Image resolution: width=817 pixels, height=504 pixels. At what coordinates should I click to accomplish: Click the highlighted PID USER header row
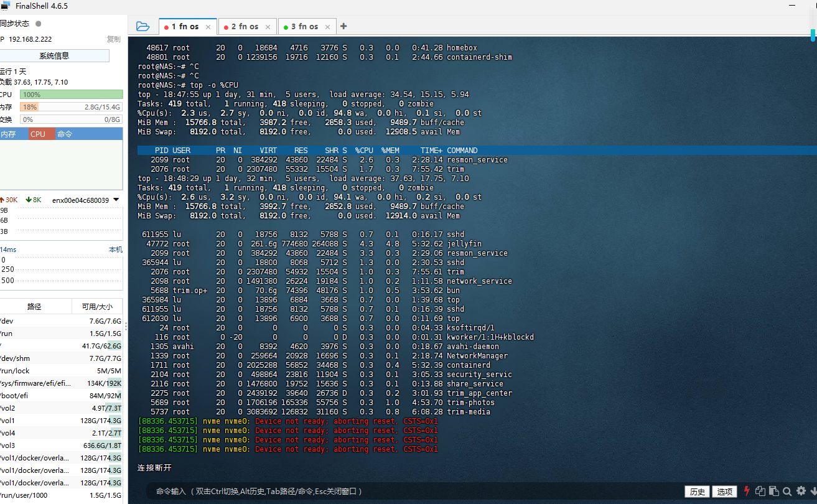tap(477, 150)
